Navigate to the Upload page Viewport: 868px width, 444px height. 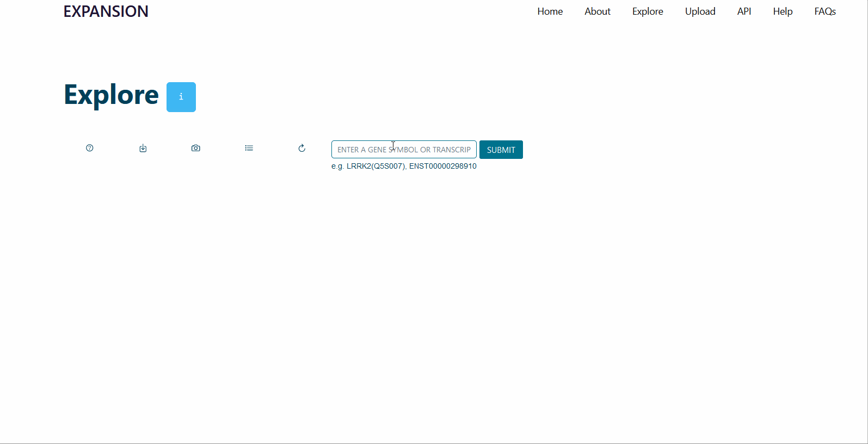pyautogui.click(x=700, y=11)
